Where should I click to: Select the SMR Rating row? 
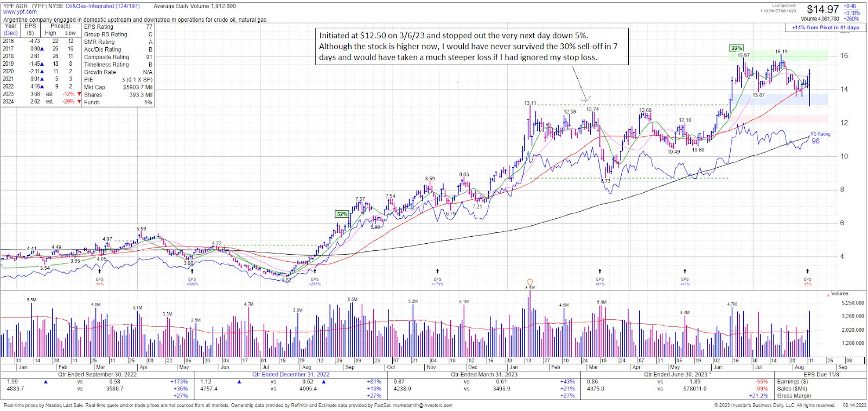(118, 42)
